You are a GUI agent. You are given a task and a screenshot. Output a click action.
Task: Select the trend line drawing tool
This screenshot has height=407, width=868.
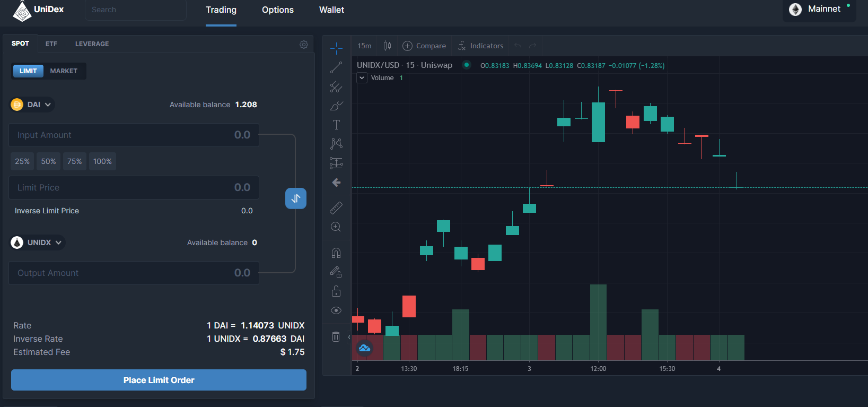click(x=336, y=67)
